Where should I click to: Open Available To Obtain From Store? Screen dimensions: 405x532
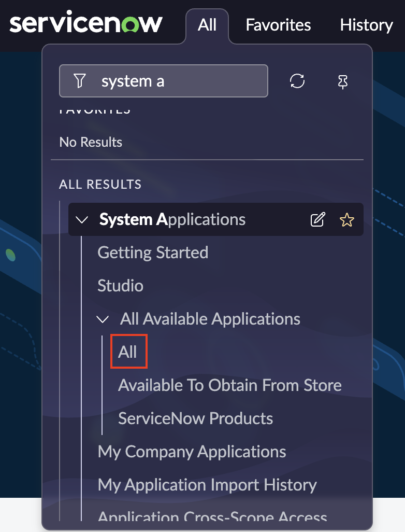tap(229, 385)
